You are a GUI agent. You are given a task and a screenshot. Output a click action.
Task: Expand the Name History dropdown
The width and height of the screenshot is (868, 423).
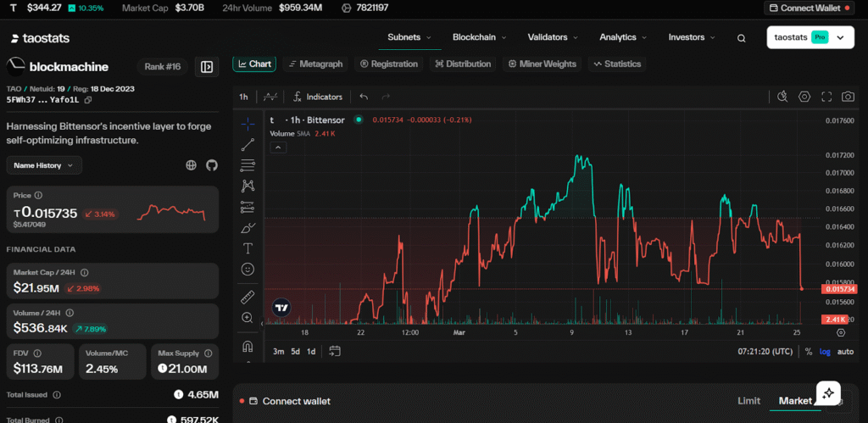[x=44, y=165]
